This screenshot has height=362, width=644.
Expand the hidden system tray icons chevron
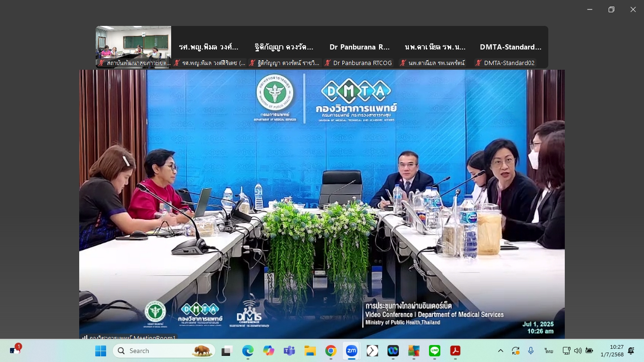click(x=501, y=351)
